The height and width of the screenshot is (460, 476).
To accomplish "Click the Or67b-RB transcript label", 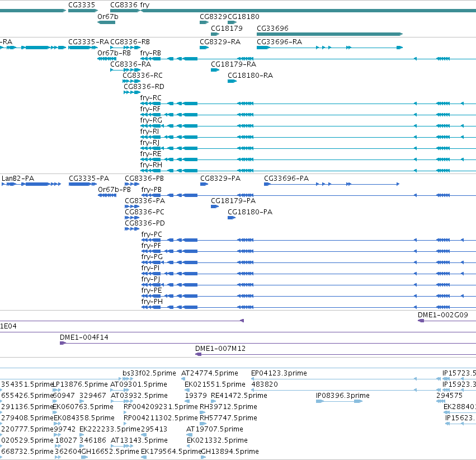I will point(114,53).
